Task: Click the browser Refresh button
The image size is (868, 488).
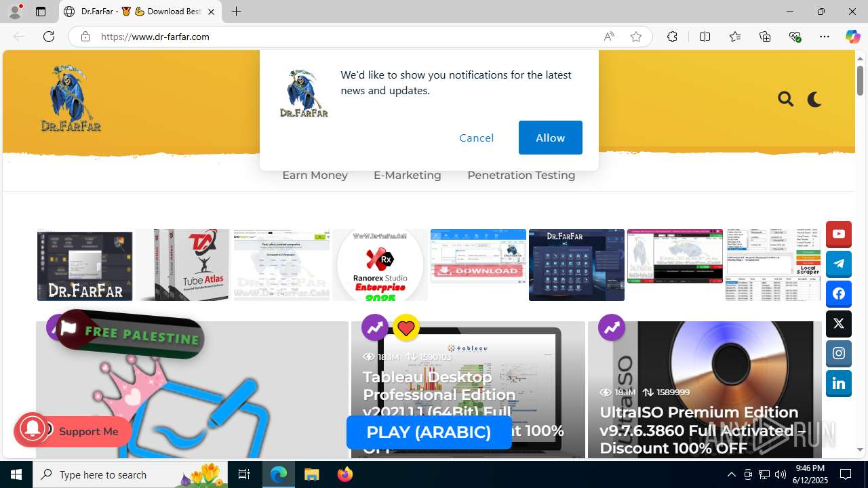Action: click(49, 37)
